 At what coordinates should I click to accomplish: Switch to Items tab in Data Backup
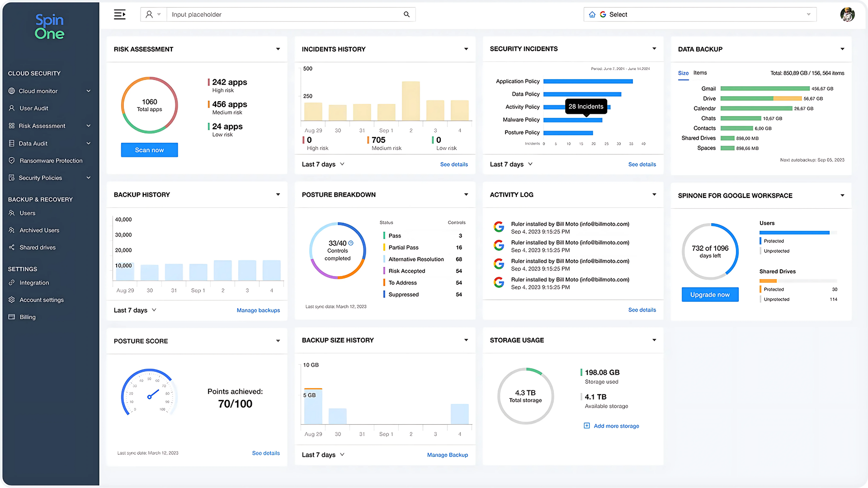pos(700,73)
